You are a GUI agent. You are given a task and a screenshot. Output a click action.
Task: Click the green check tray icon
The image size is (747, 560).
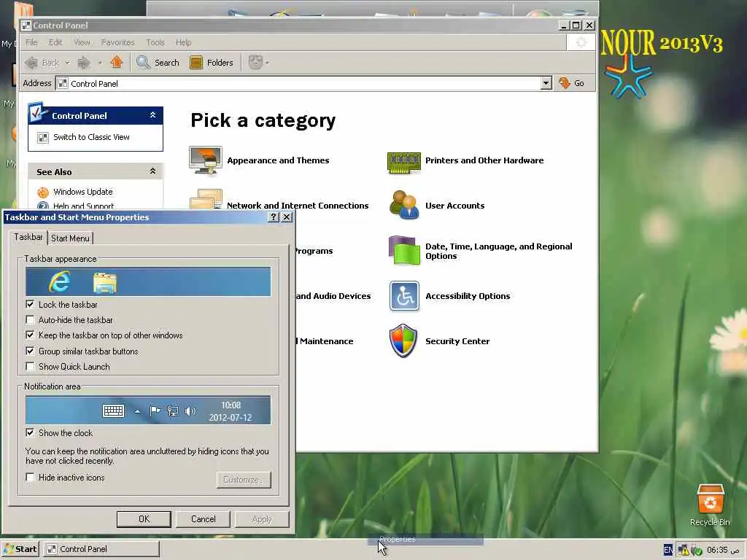pos(697,551)
